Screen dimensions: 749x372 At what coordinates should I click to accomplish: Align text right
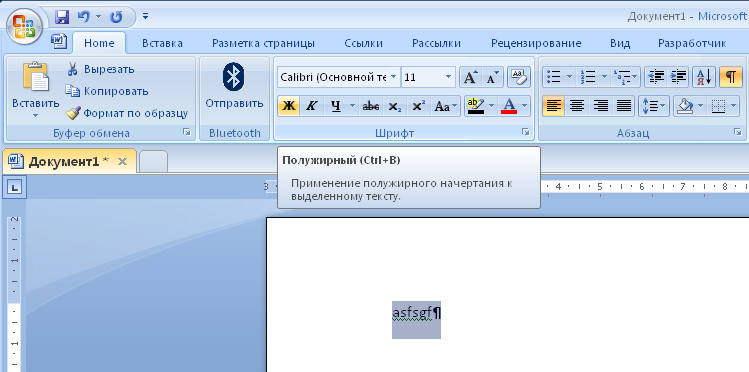600,106
